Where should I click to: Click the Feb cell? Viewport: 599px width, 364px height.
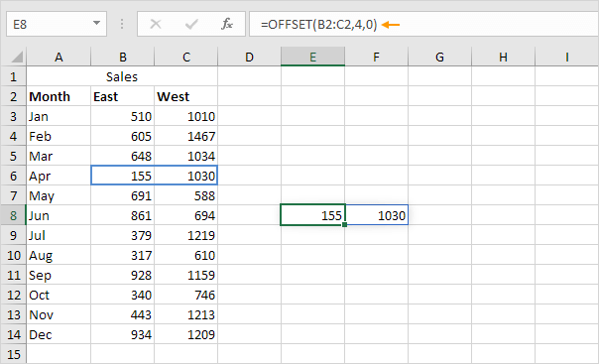[59, 136]
